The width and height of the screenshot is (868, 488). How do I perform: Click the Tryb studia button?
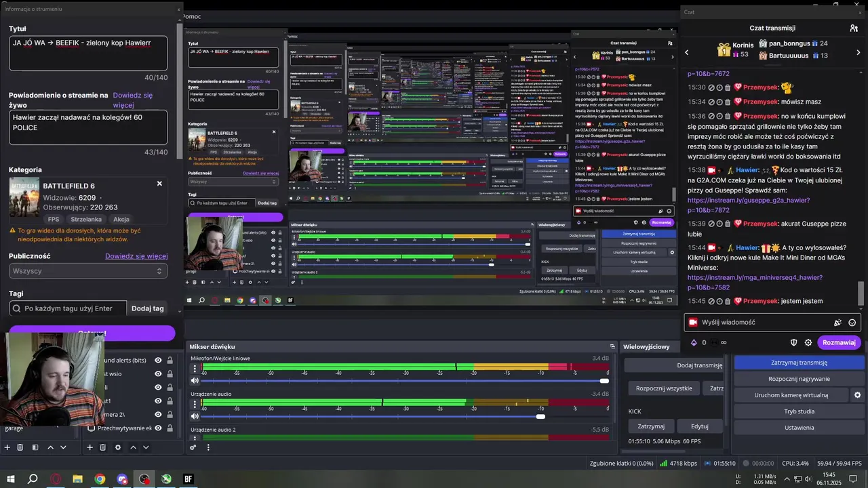pos(799,411)
